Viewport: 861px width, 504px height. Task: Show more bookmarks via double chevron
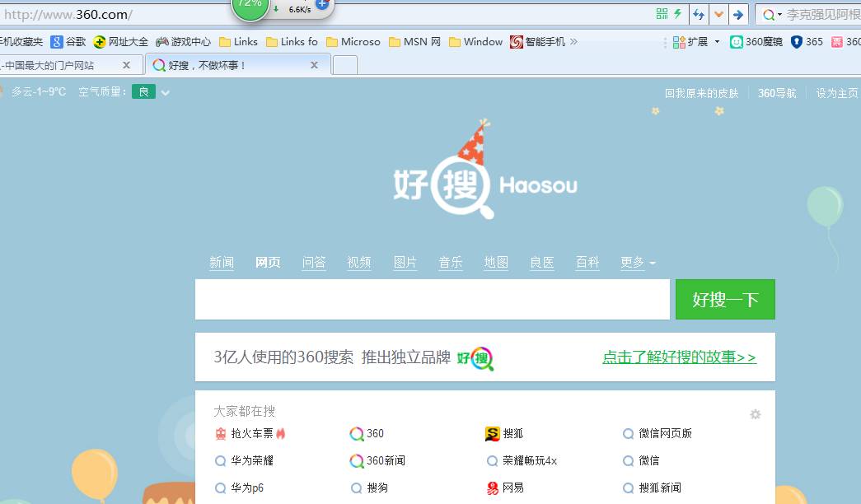pos(573,42)
